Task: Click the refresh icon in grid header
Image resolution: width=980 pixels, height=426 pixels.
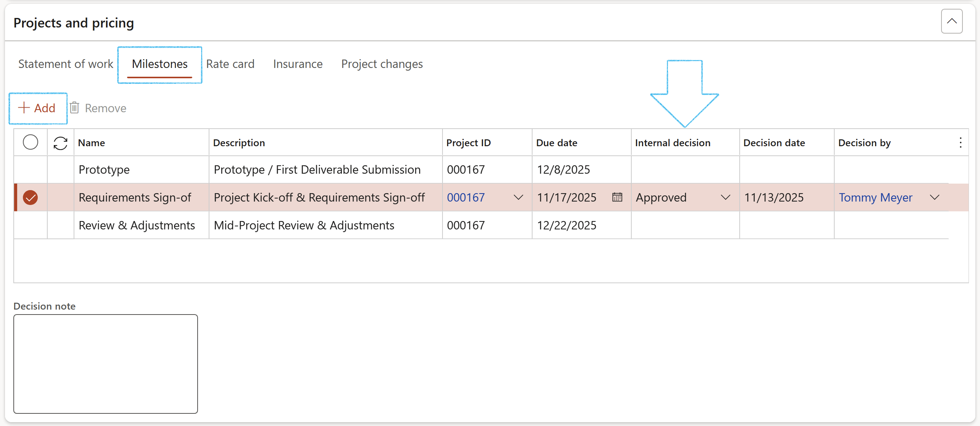Action: point(60,143)
